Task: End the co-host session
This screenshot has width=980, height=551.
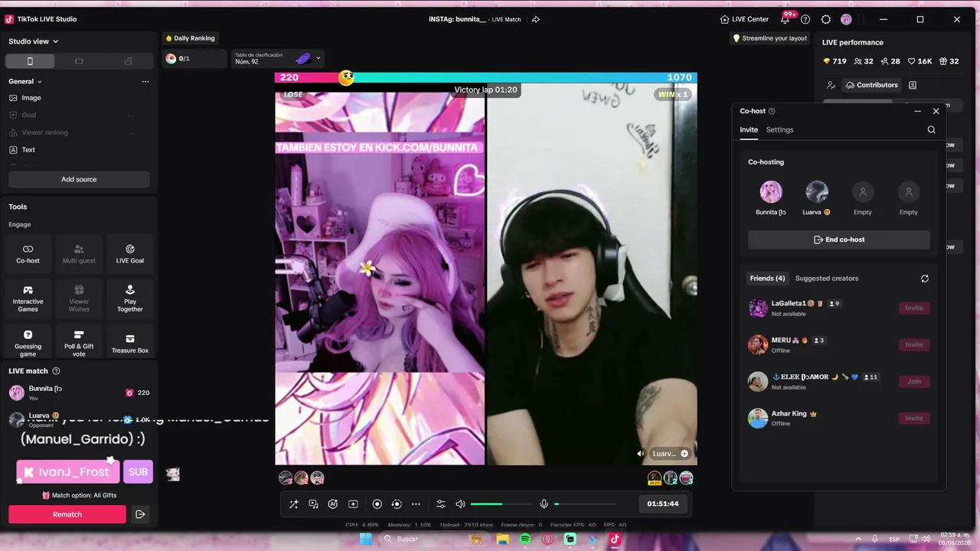Action: [839, 240]
